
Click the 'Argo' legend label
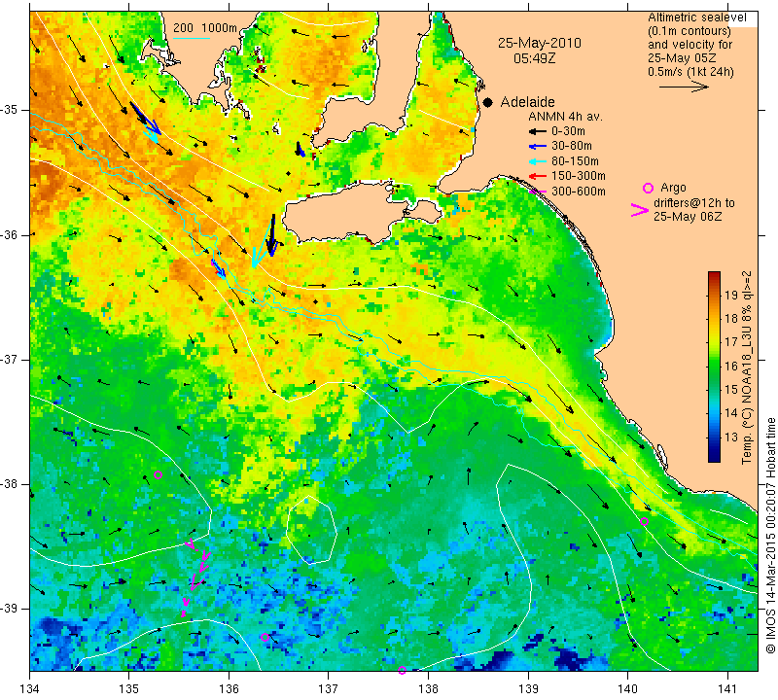pos(673,188)
